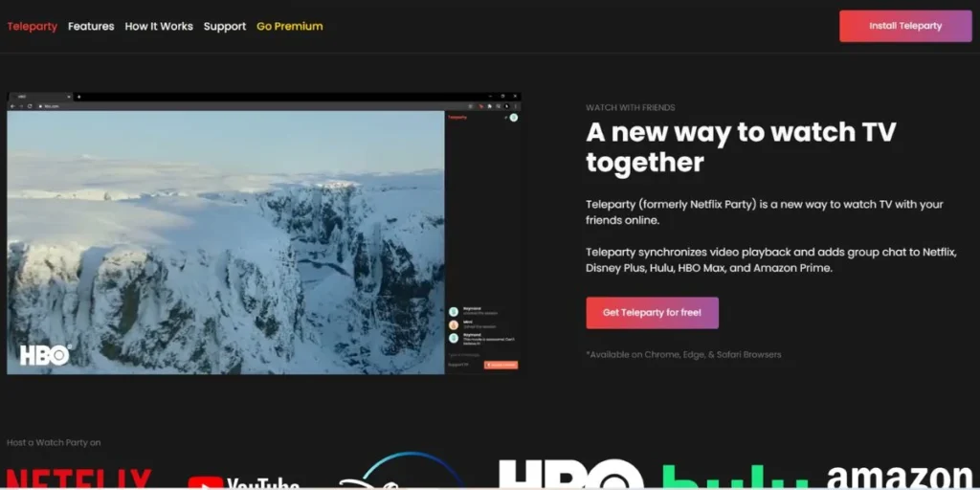
Task: Click the 'Available on Chrome, Edge, & Safari Browsers' note
Action: coord(683,354)
